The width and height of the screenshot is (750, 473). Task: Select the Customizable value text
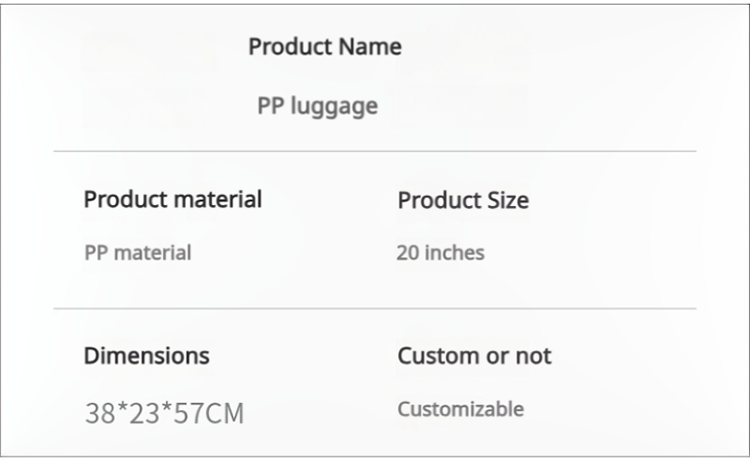[x=460, y=409]
